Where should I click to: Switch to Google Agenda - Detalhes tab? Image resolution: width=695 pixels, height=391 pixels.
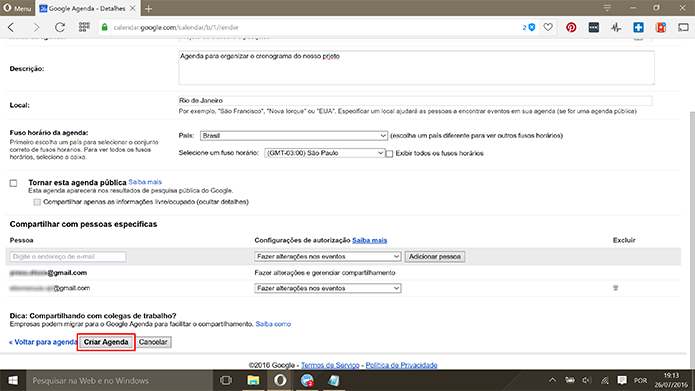coord(82,8)
